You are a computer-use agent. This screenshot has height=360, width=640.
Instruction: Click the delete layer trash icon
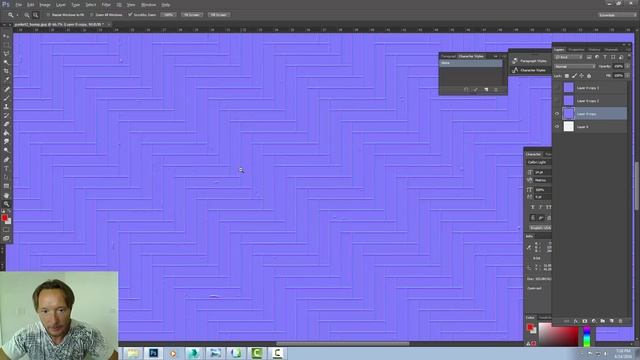pyautogui.click(x=620, y=321)
